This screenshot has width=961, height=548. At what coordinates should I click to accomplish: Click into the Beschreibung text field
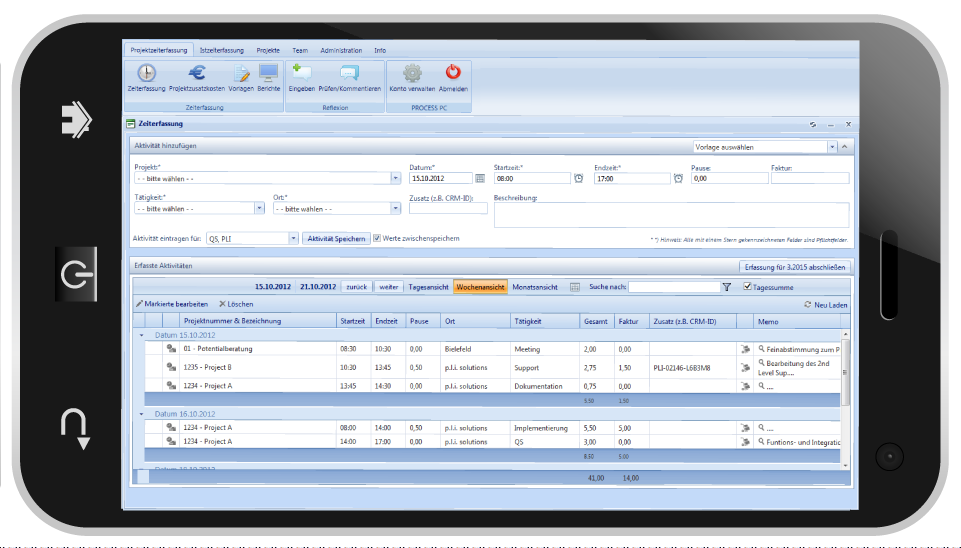[671, 214]
